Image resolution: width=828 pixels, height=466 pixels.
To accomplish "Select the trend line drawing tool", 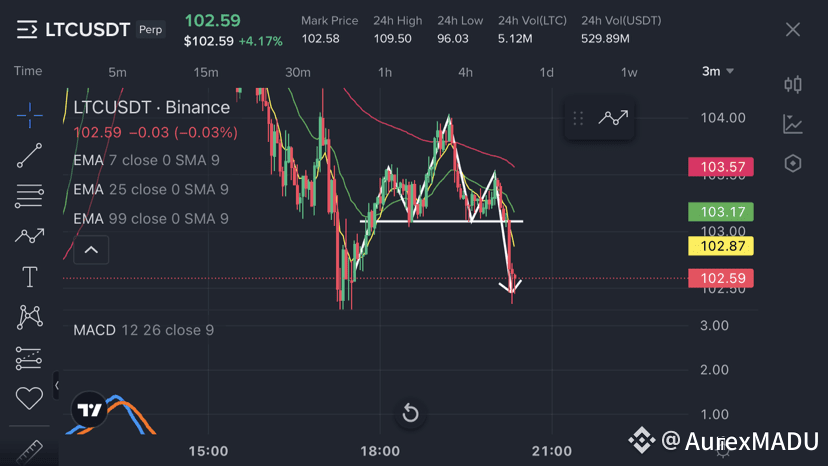I will (x=30, y=155).
